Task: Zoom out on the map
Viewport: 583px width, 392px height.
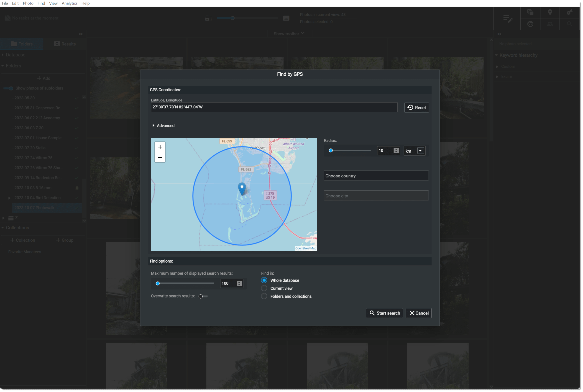Action: [x=160, y=157]
